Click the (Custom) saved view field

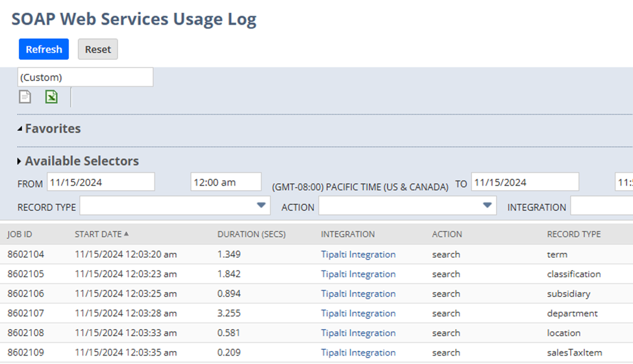point(85,77)
